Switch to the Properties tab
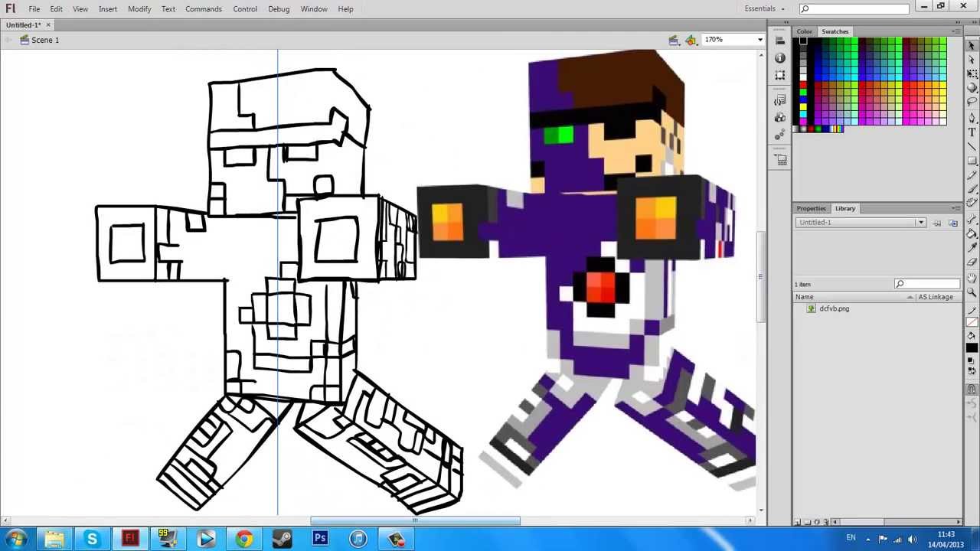The height and width of the screenshot is (551, 980). [x=811, y=208]
